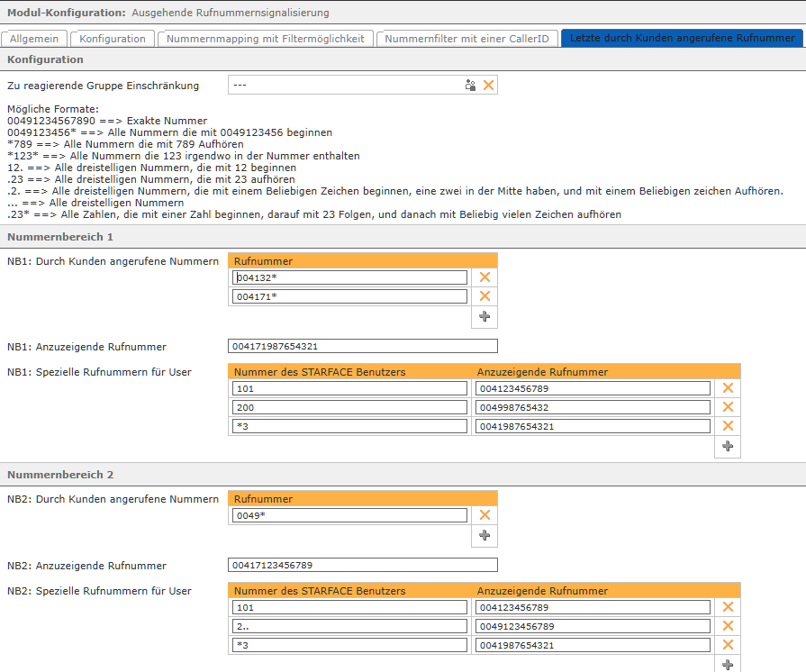Add a new Rufnummer row in Nummernbereich 1
The height and width of the screenshot is (672, 806).
(485, 316)
